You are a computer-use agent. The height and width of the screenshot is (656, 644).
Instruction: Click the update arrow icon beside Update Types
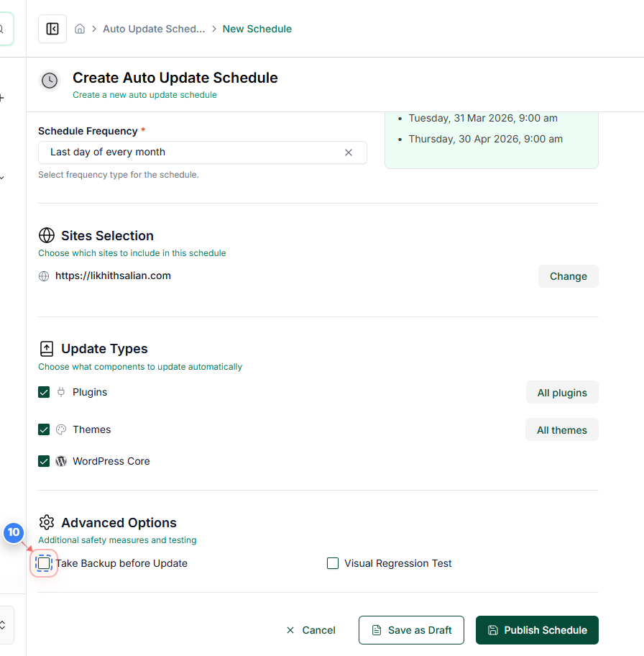point(47,348)
